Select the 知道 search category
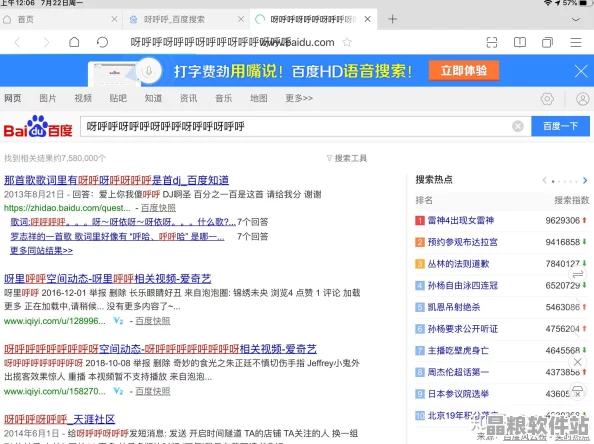The height and width of the screenshot is (444, 594). point(153,98)
